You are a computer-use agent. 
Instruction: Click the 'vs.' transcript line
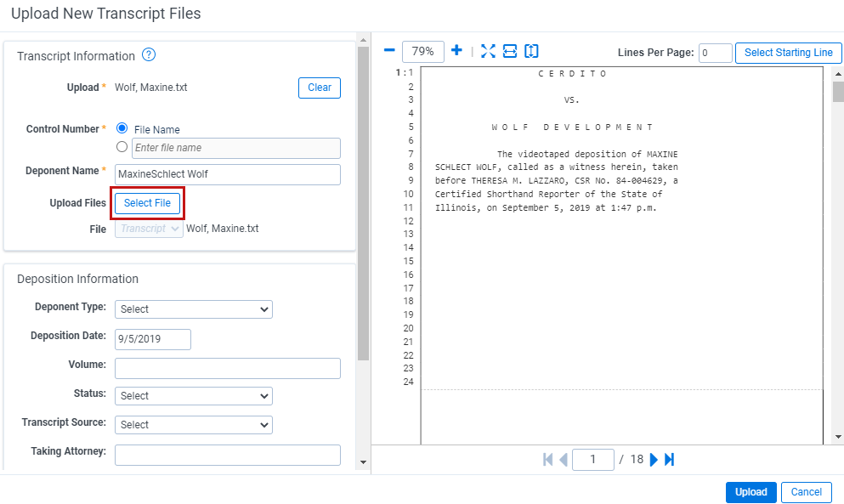click(x=571, y=100)
